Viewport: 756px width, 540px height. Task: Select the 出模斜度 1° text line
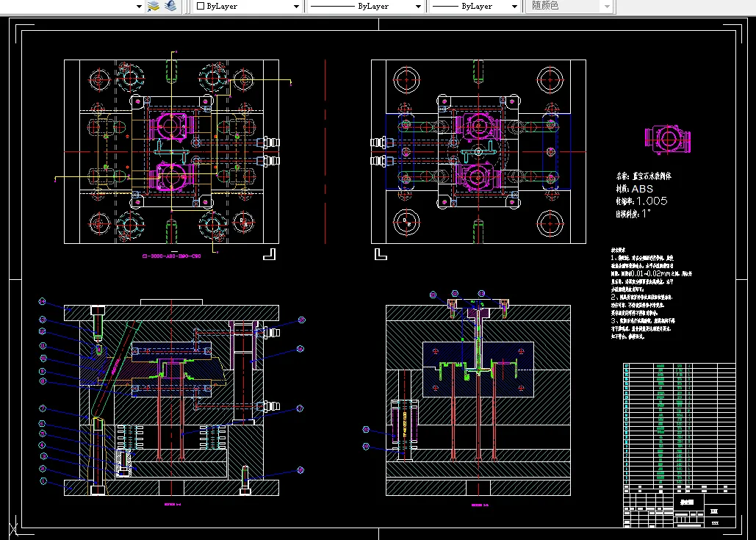[633, 214]
